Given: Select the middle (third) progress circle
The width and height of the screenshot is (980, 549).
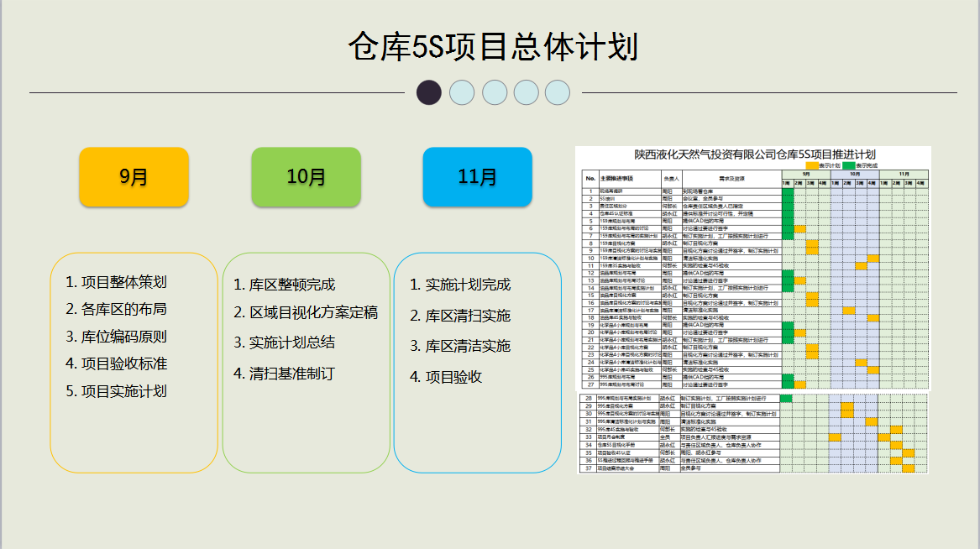Looking at the screenshot, I should pyautogui.click(x=495, y=92).
